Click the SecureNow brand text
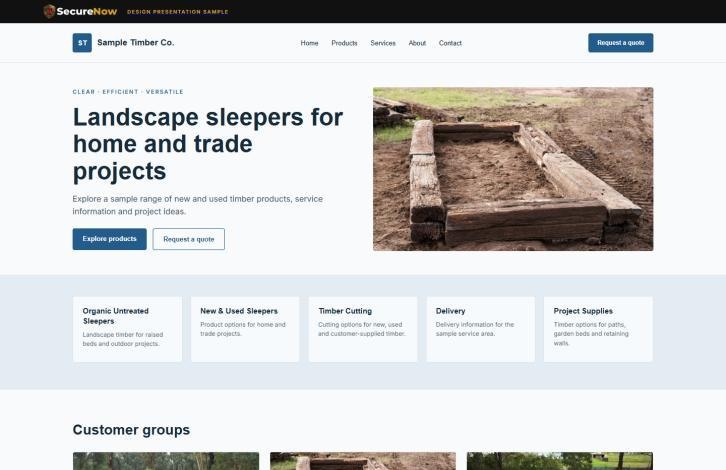The height and width of the screenshot is (470, 726). (87, 12)
